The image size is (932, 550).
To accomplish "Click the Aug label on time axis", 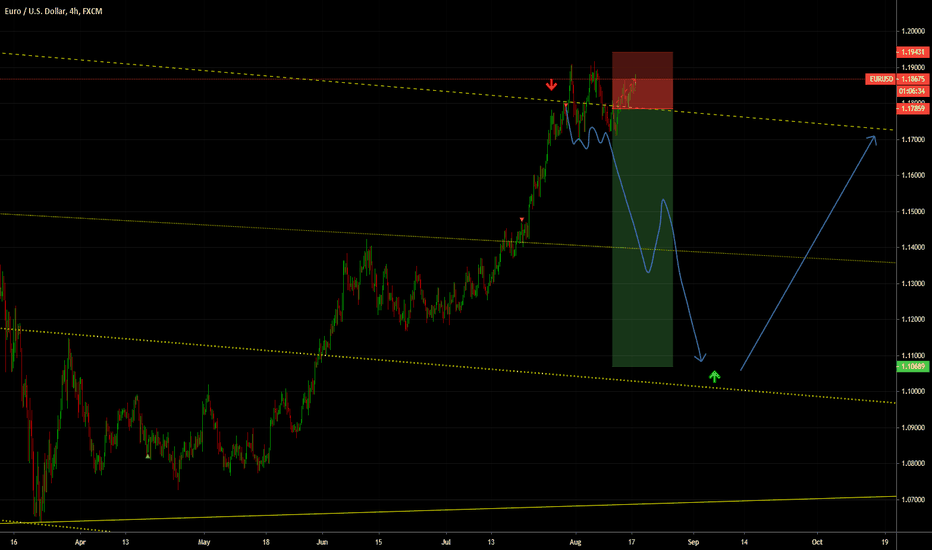I will click(575, 542).
